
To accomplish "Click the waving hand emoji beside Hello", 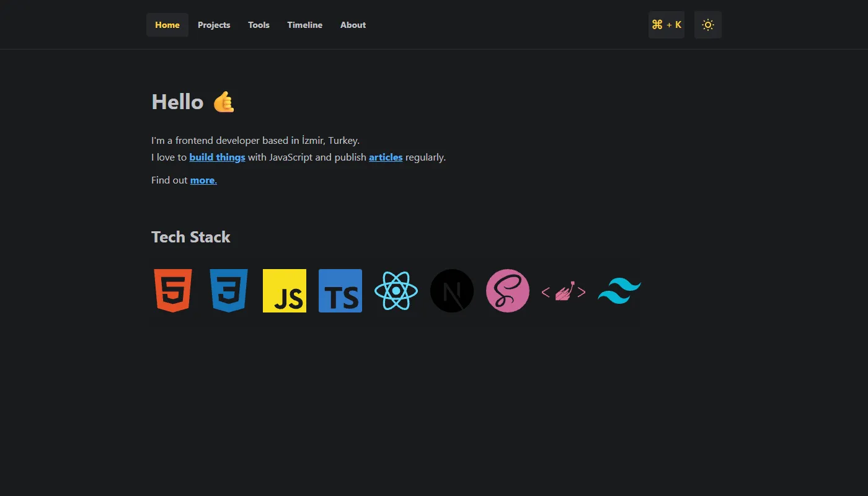I will [x=224, y=102].
